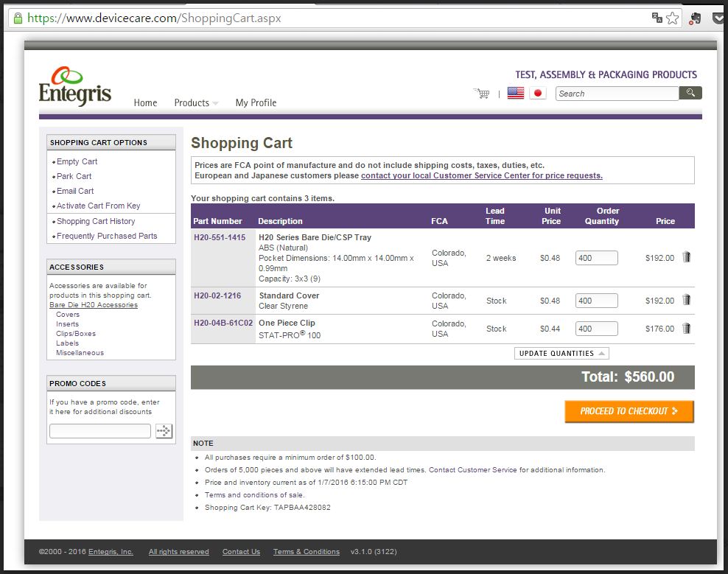Click 'Shopping Cart Key: TAPBAA428082' text
This screenshot has width=728, height=574.
(267, 508)
